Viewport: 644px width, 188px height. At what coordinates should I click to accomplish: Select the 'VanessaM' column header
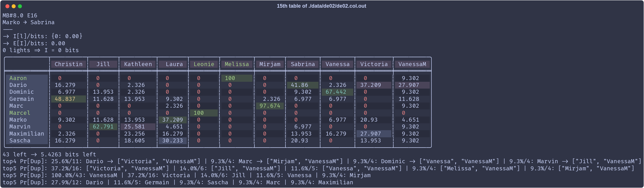click(412, 64)
